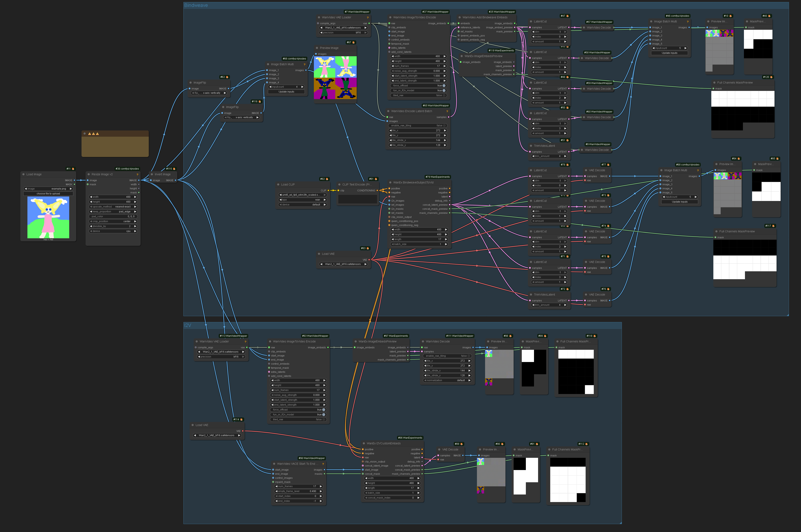Collapse the Load Image node via its dot

pyautogui.click(x=23, y=174)
